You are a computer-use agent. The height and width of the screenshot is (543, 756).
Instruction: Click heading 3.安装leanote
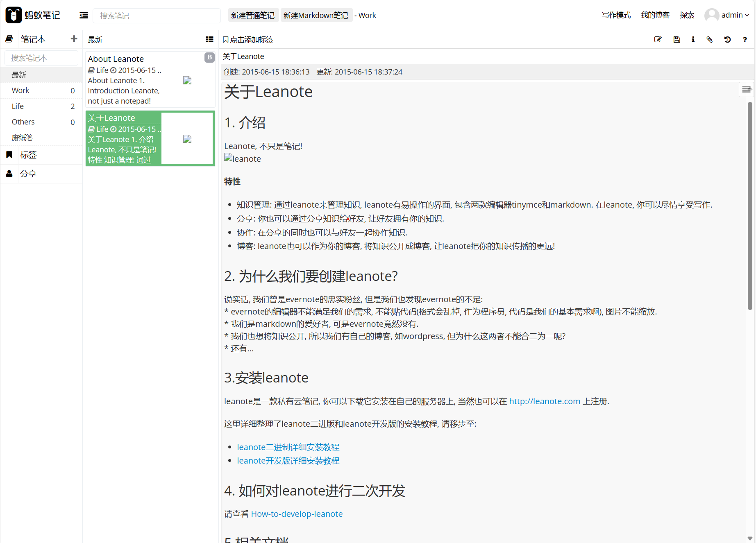tap(266, 378)
